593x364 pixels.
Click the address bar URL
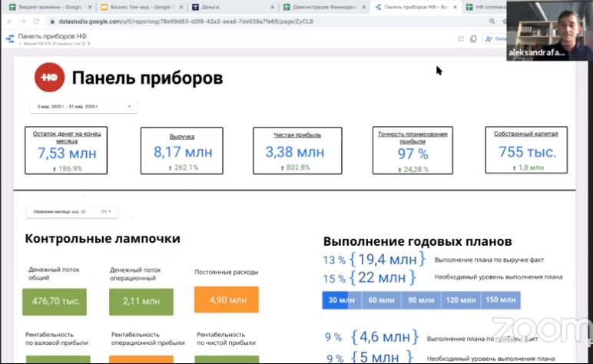point(186,22)
